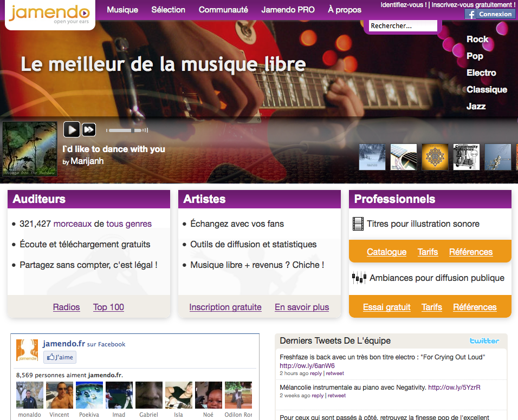Start the Essai gratuit trial
518x420 pixels.
tap(387, 307)
